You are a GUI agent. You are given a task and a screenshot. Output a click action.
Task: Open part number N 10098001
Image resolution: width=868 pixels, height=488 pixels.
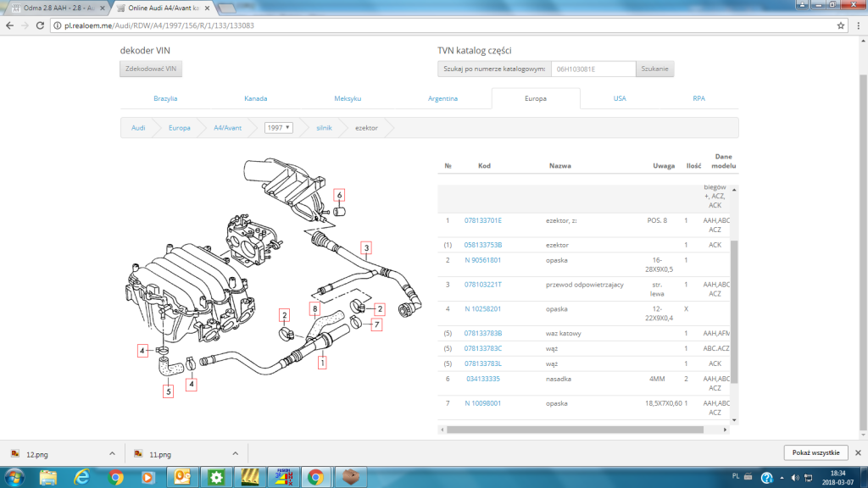(x=482, y=403)
